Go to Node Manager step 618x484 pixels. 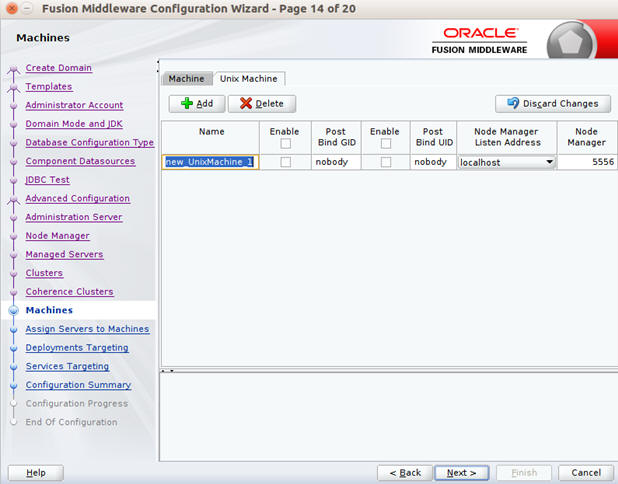coord(58,236)
